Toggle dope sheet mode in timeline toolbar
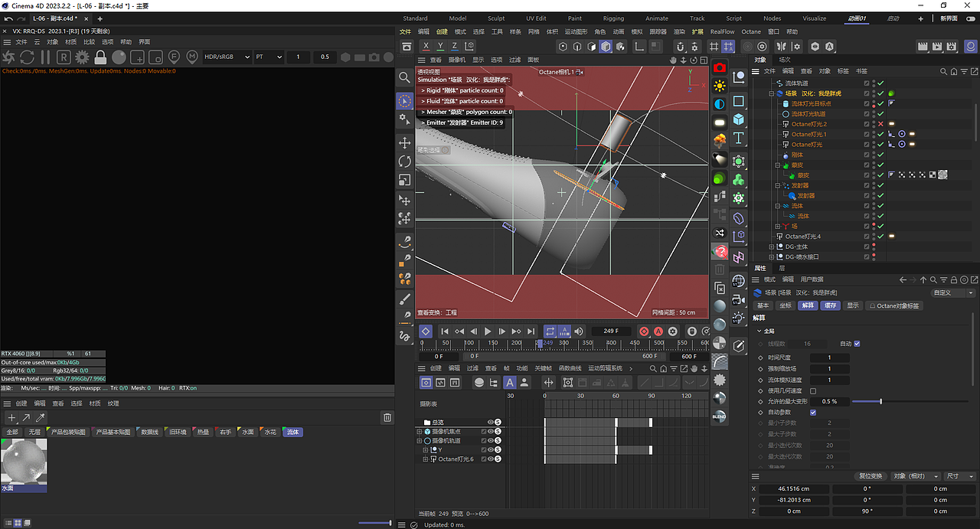The height and width of the screenshot is (529, 980). click(426, 382)
